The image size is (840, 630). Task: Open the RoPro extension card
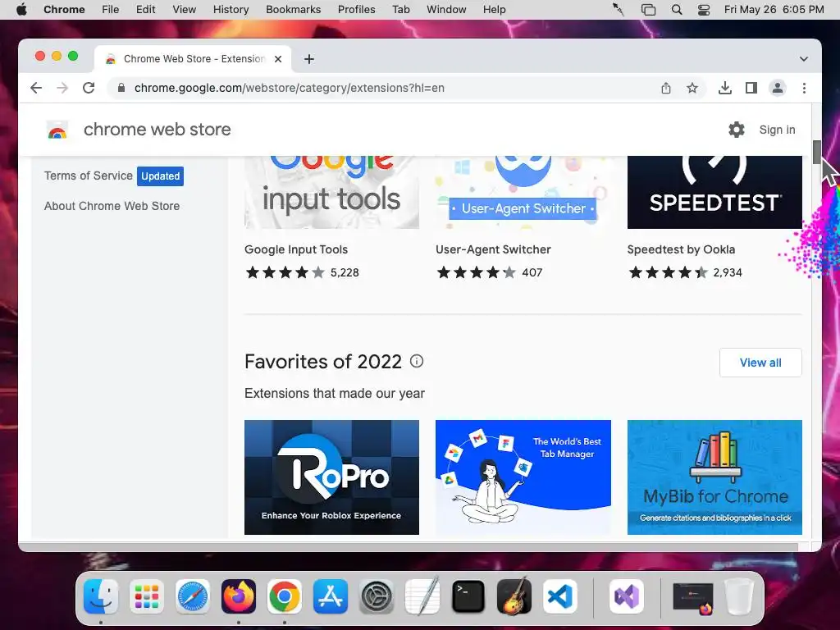(x=331, y=477)
